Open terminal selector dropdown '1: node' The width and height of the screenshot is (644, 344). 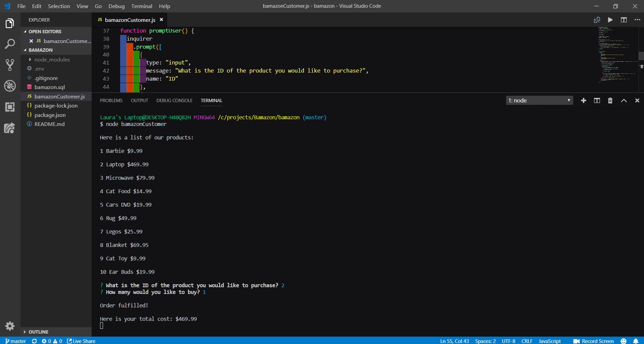pos(539,100)
